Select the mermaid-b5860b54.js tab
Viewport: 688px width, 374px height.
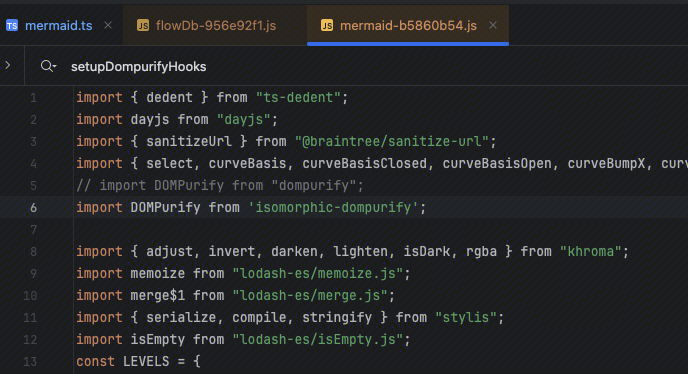pyautogui.click(x=408, y=25)
